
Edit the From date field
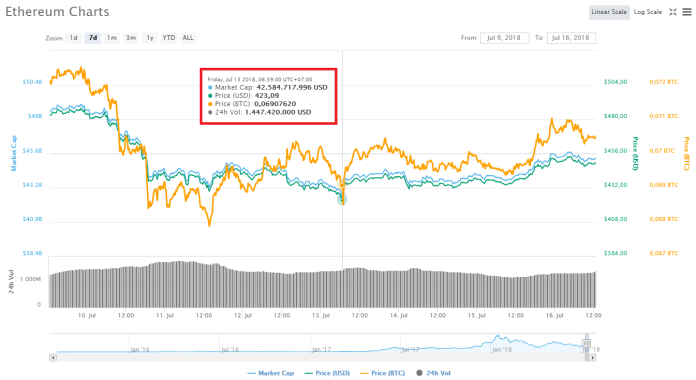[x=504, y=38]
